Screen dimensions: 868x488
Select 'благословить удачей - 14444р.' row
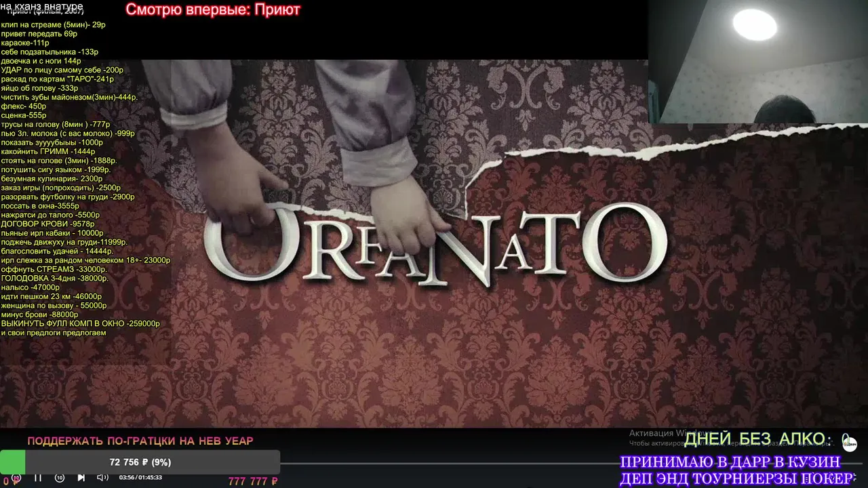[57, 251]
